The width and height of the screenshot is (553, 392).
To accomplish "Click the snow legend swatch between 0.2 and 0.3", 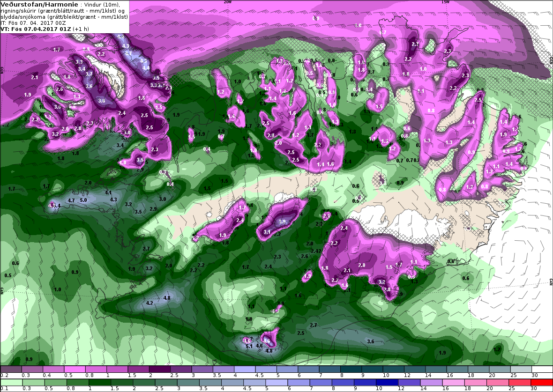I will tap(11, 369).
